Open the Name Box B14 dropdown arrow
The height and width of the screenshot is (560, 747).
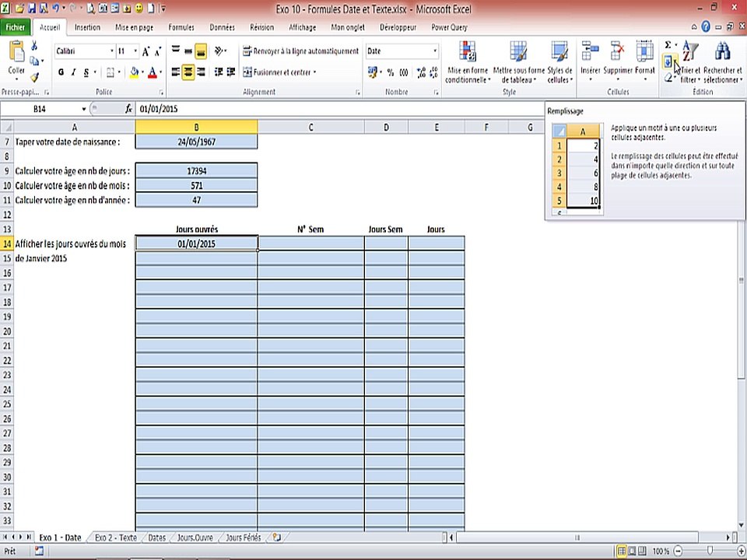point(84,109)
